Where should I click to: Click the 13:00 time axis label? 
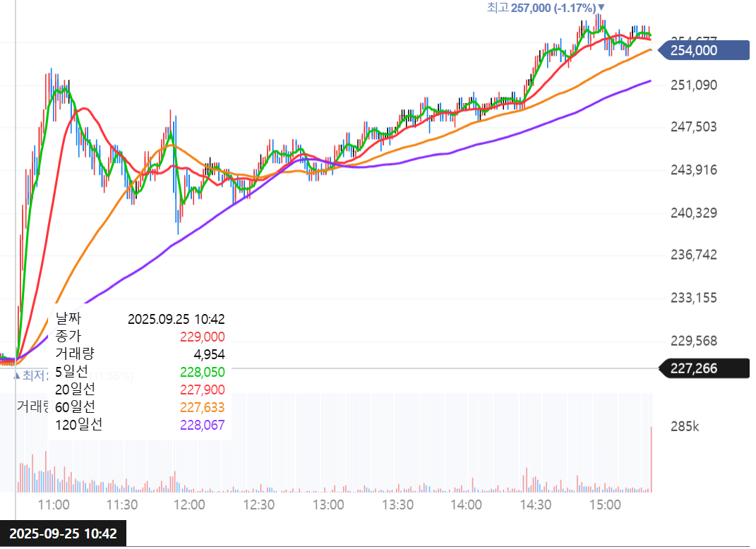328,505
